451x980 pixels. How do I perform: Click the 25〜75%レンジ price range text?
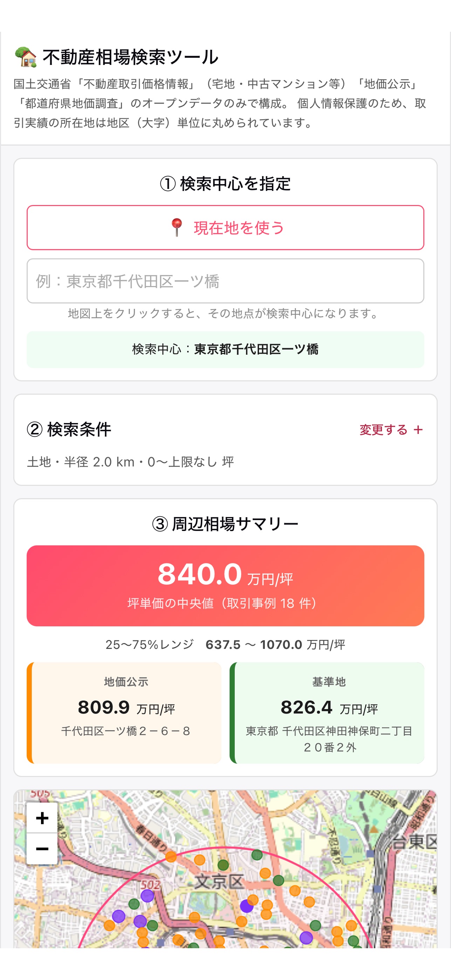click(x=226, y=645)
